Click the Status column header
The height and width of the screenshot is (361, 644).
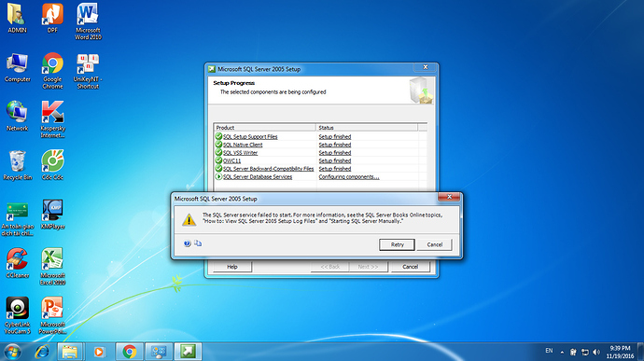pos(367,127)
